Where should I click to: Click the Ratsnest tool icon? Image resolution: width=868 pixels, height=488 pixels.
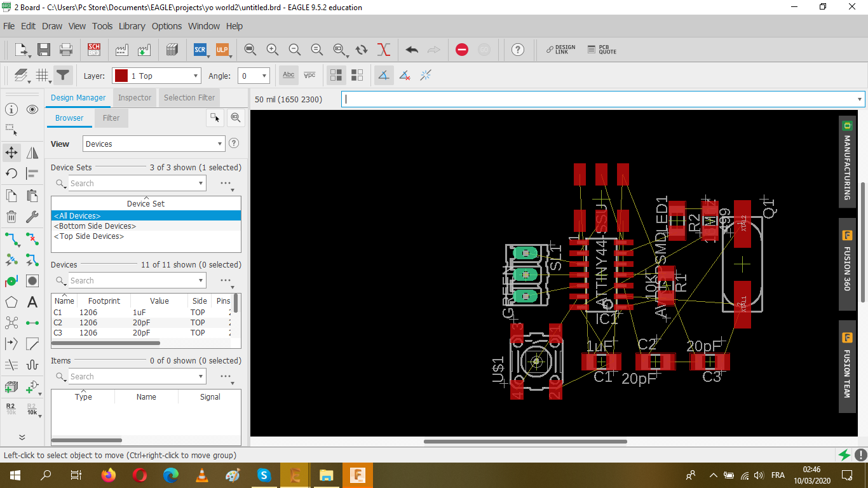[x=383, y=50]
